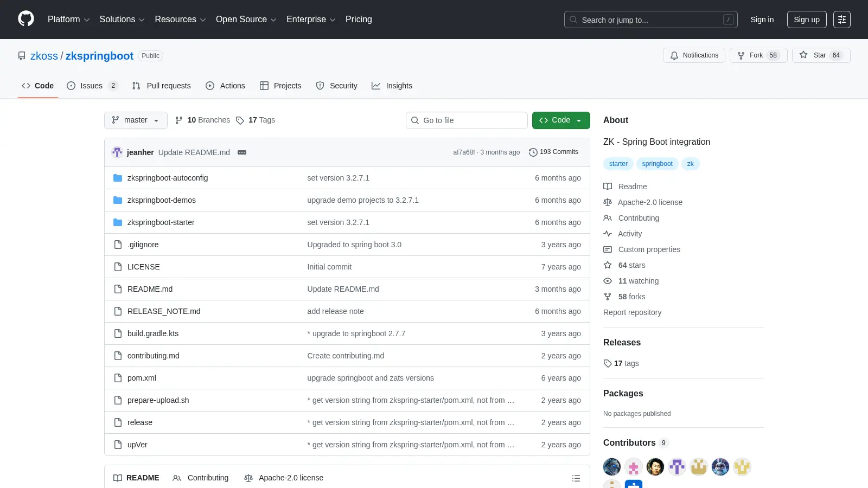Expand the Platform menu
Viewport: 868px width, 488px height.
coord(68,20)
